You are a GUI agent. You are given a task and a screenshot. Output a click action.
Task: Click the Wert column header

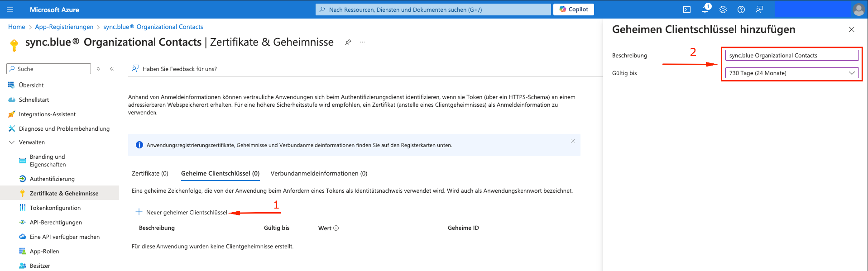coord(325,228)
